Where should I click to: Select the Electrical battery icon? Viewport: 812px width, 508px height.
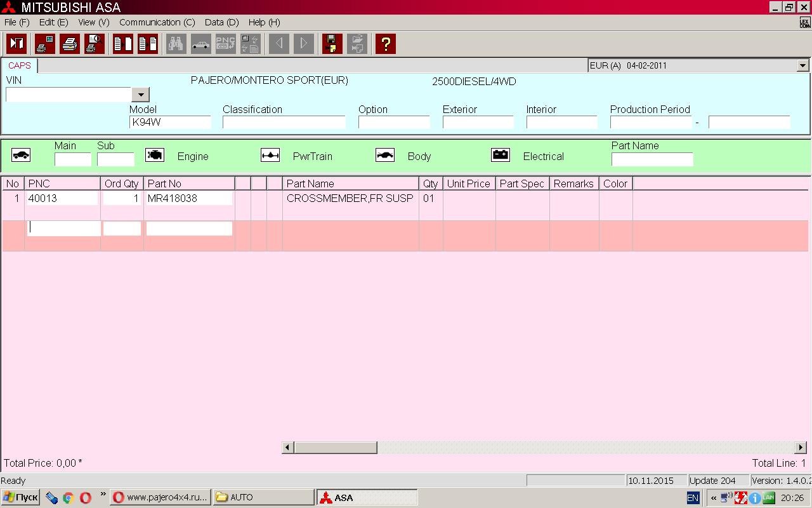tap(501, 155)
